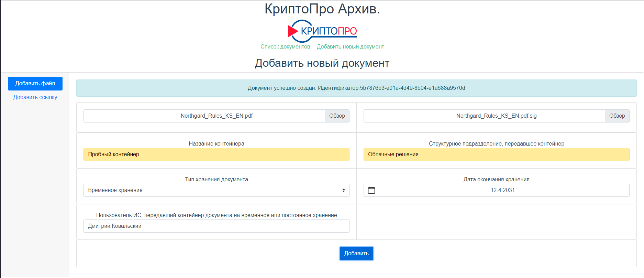Click Обзор button for the PDF file
644x278 pixels.
pyautogui.click(x=337, y=116)
